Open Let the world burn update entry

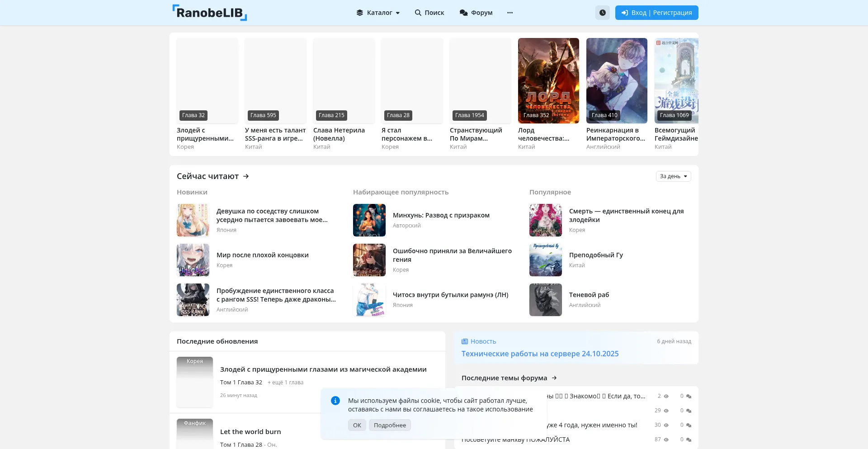coord(250,432)
